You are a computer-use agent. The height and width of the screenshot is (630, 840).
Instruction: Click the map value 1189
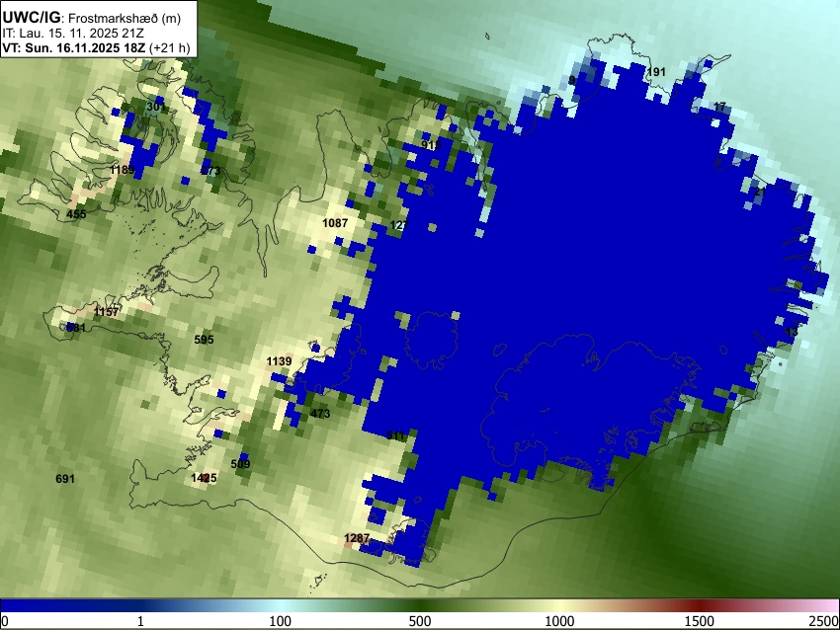123,170
